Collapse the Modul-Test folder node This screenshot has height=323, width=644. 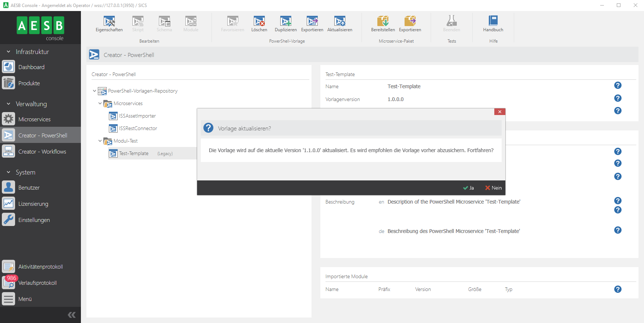(100, 141)
